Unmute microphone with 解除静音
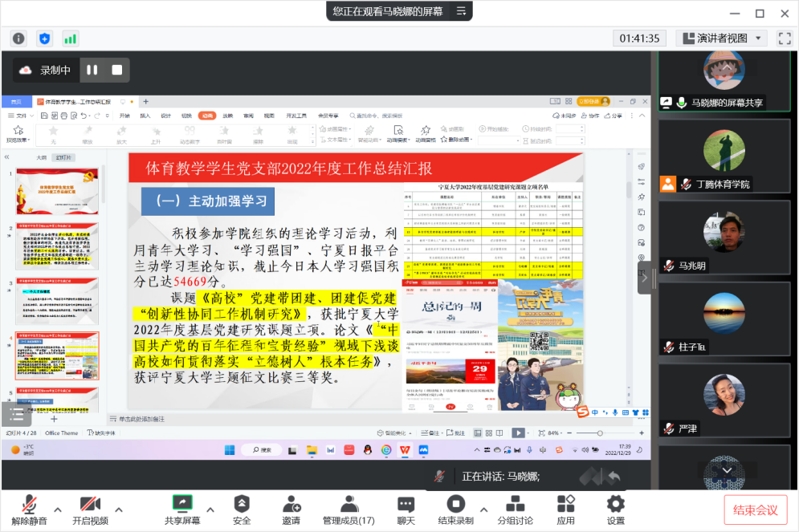Image resolution: width=799 pixels, height=532 pixels. 29,510
